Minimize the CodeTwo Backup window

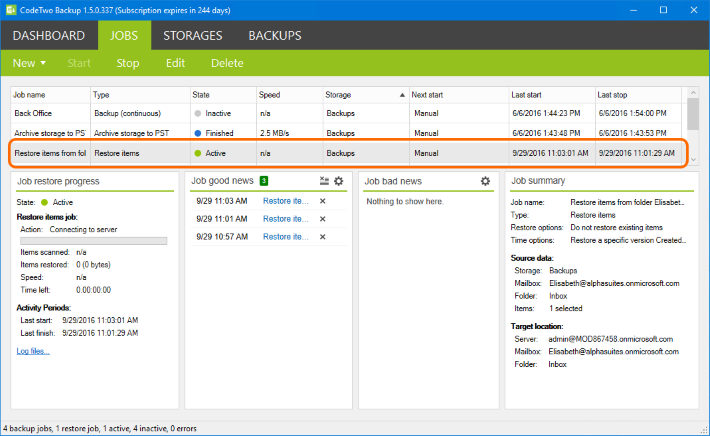[633, 10]
